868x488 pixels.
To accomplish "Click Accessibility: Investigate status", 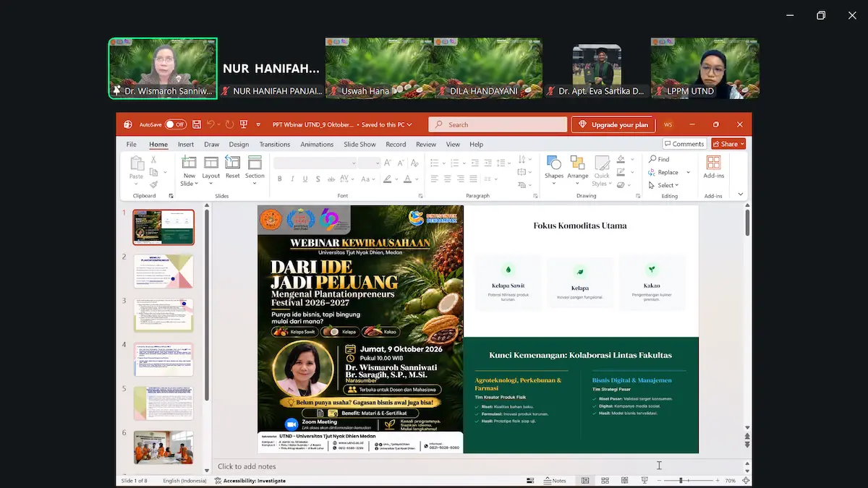I will click(x=250, y=480).
